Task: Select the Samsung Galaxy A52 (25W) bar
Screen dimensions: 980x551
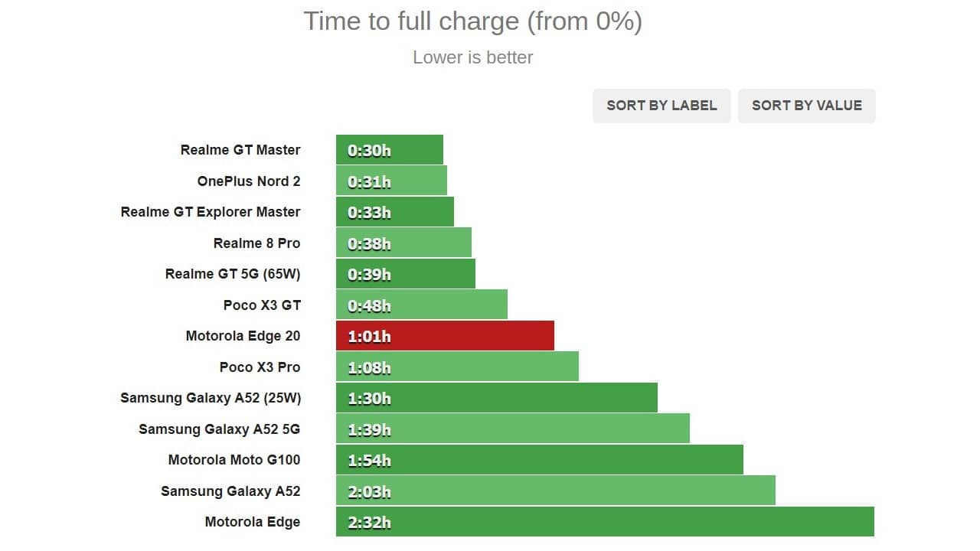Action: point(496,398)
